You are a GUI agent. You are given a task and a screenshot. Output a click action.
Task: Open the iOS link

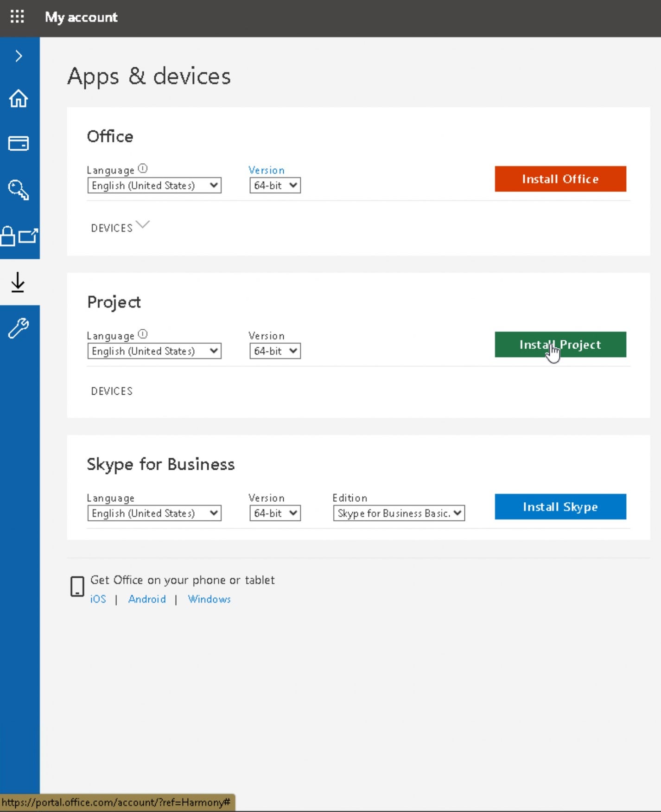click(x=98, y=599)
